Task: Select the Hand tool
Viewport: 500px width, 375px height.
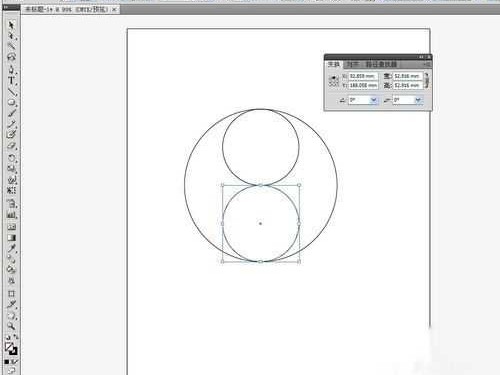Action: click(11, 315)
